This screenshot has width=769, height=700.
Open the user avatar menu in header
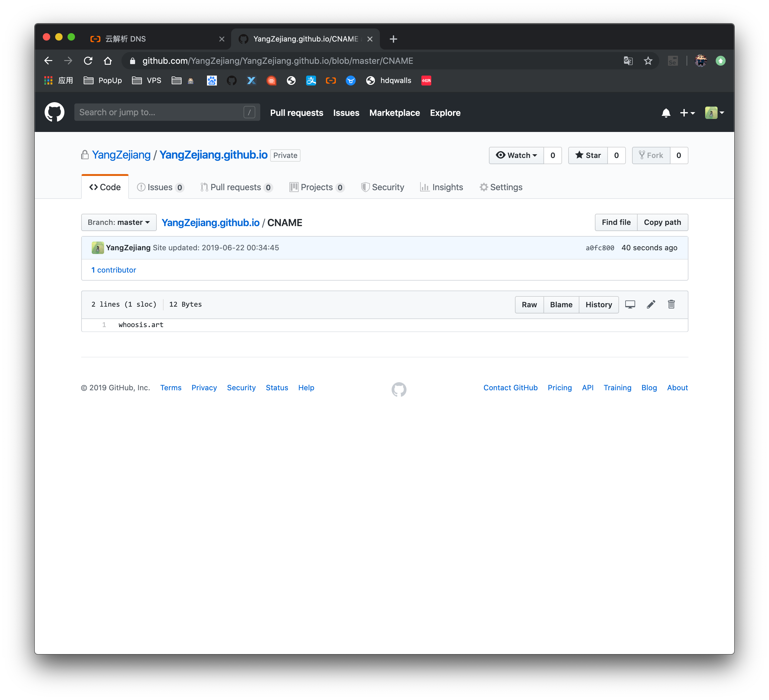pyautogui.click(x=714, y=113)
